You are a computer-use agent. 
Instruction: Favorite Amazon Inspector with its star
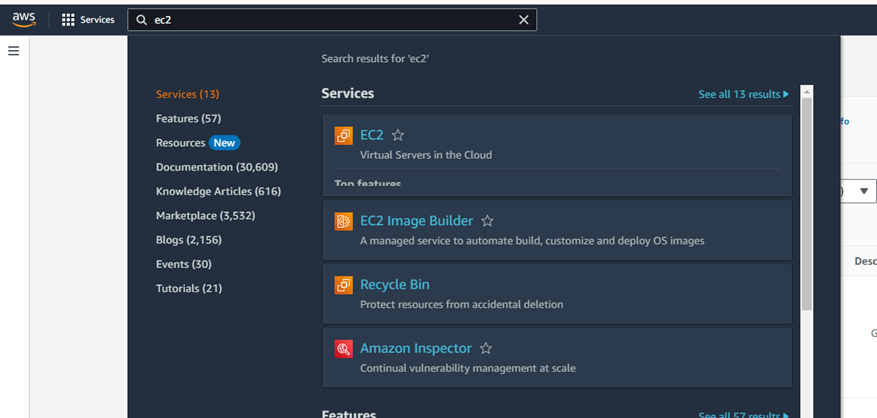point(486,349)
